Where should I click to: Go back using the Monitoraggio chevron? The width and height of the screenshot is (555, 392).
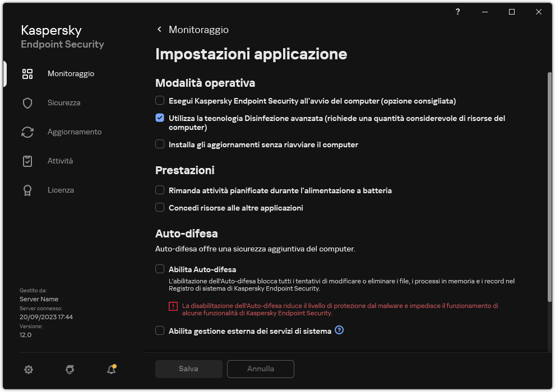pos(159,30)
